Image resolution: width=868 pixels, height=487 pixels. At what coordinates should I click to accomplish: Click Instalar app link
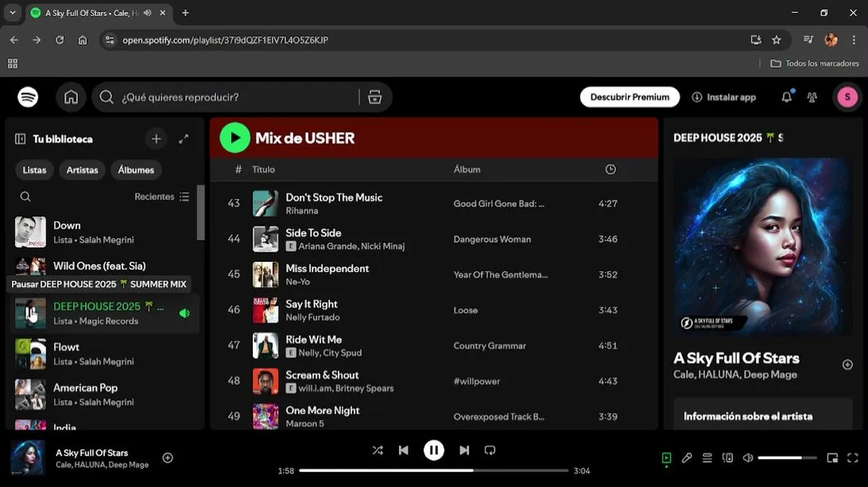724,97
